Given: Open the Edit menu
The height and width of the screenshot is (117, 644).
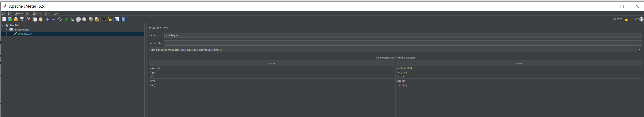Looking at the screenshot, I should (x=10, y=13).
